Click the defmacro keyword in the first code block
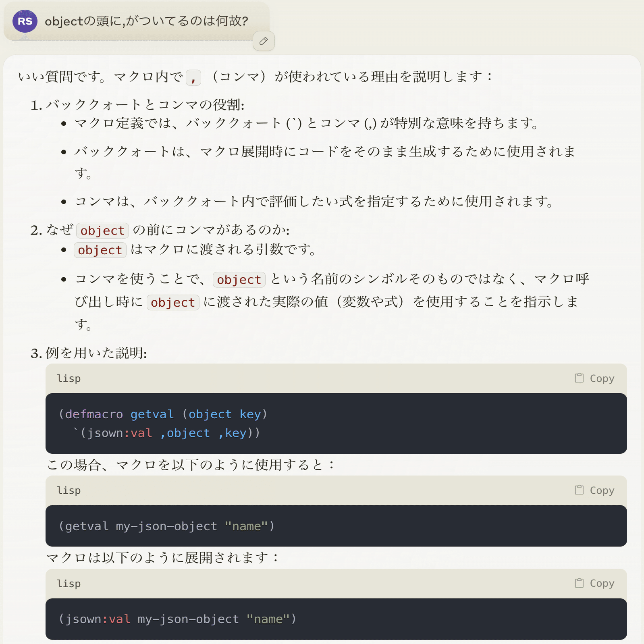Image resolution: width=644 pixels, height=644 pixels. pyautogui.click(x=93, y=414)
